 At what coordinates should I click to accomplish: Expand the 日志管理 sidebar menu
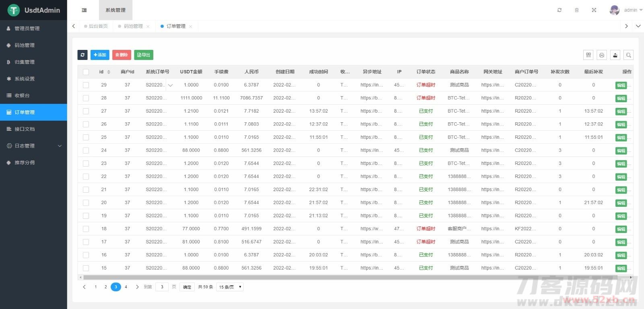coord(33,146)
